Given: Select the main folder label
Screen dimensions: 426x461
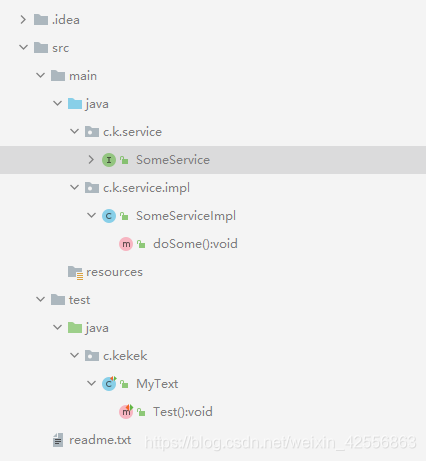Looking at the screenshot, I should tap(83, 76).
